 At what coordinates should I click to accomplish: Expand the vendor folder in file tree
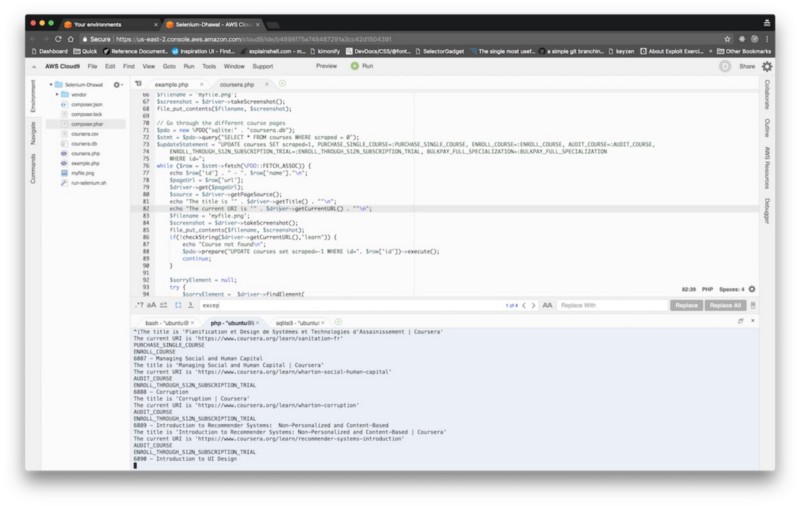tap(58, 94)
